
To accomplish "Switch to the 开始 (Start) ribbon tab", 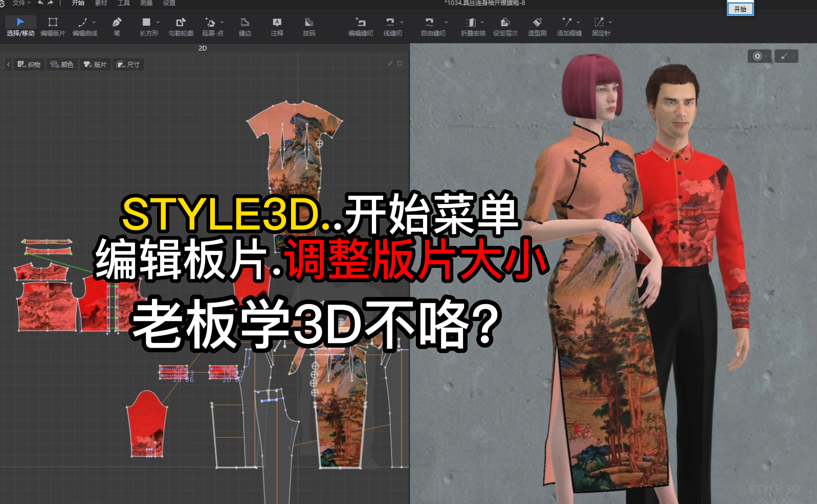I will click(x=78, y=3).
